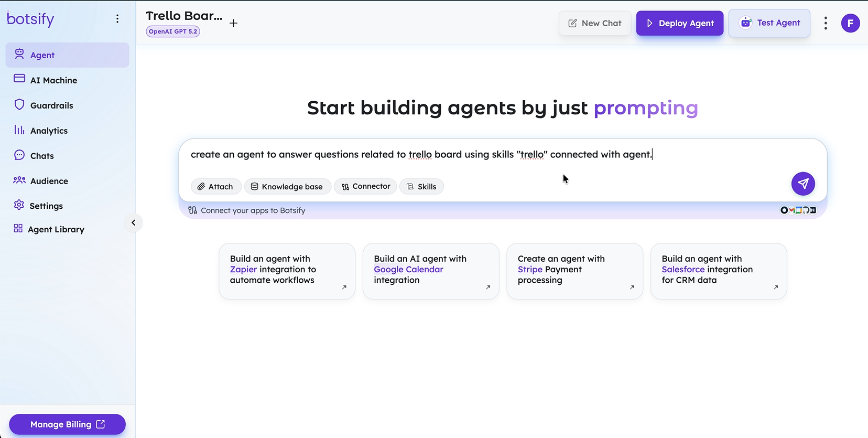
Task: Select the Salesforce CRM integration card
Action: click(719, 271)
